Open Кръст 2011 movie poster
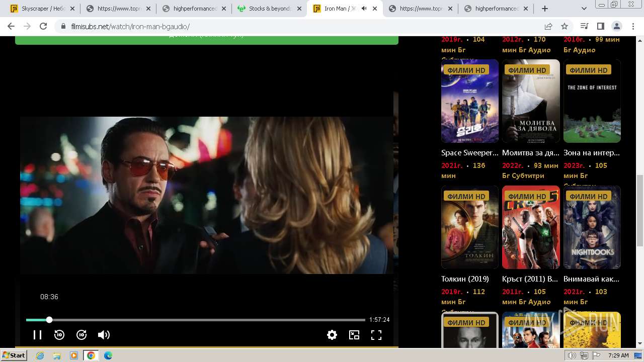The height and width of the screenshot is (362, 644). click(531, 227)
